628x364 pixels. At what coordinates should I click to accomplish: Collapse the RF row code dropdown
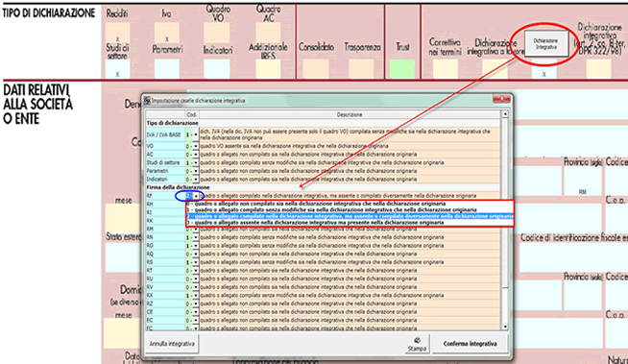click(196, 196)
